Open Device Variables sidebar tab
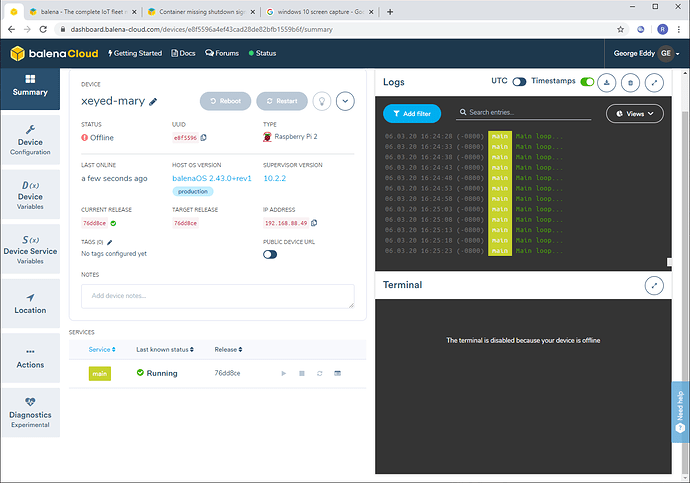 click(30, 194)
